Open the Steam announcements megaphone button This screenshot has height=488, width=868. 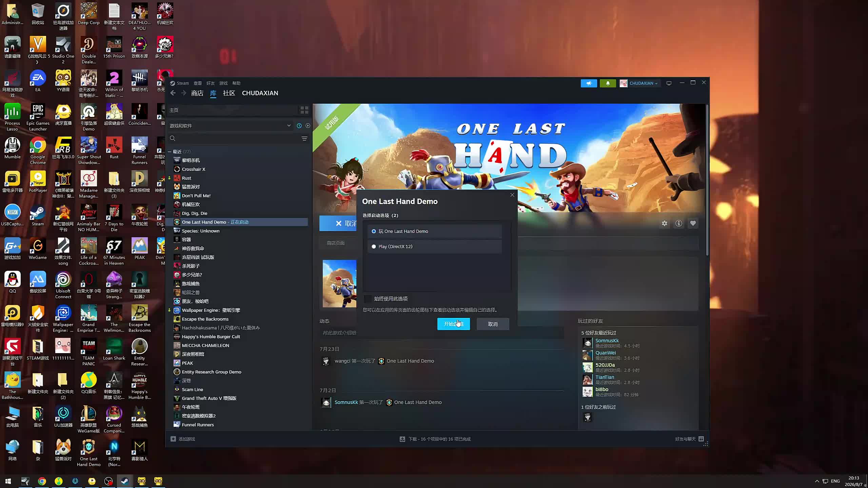589,83
